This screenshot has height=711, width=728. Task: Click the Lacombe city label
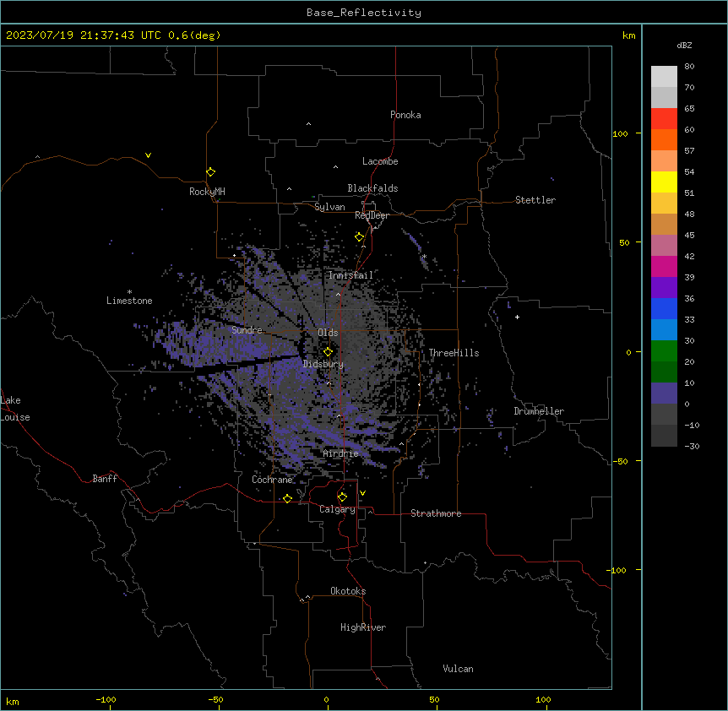click(380, 161)
